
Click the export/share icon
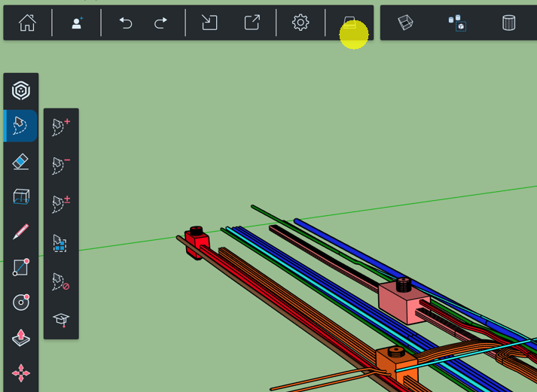252,23
